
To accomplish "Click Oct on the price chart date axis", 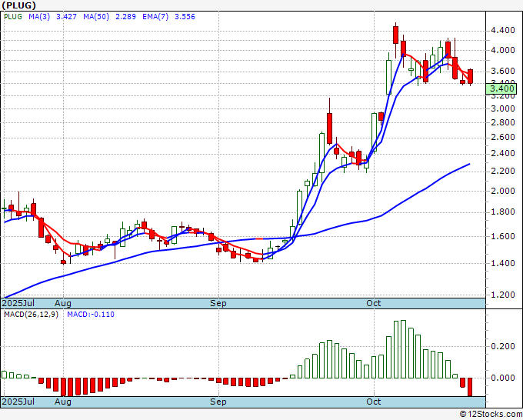I will click(374, 303).
